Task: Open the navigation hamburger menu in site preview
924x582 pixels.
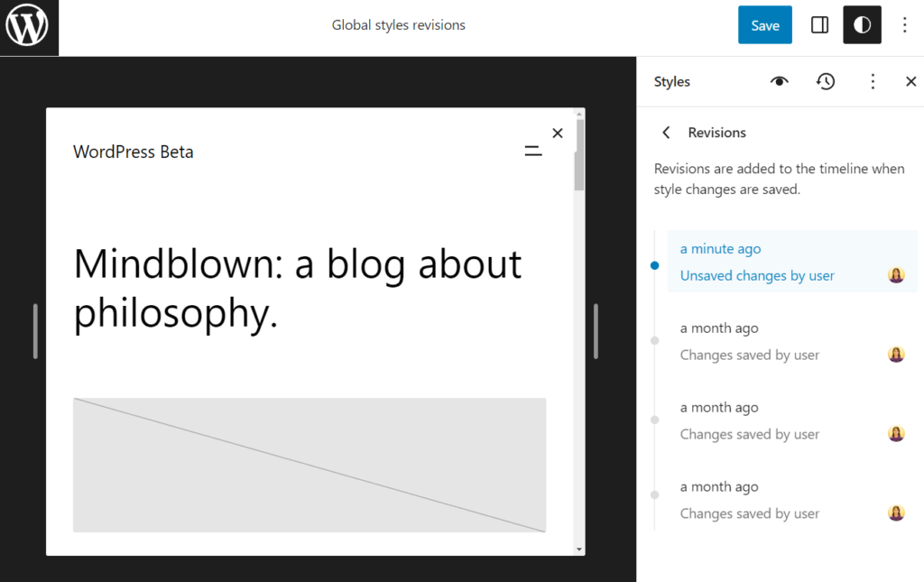Action: tap(533, 150)
